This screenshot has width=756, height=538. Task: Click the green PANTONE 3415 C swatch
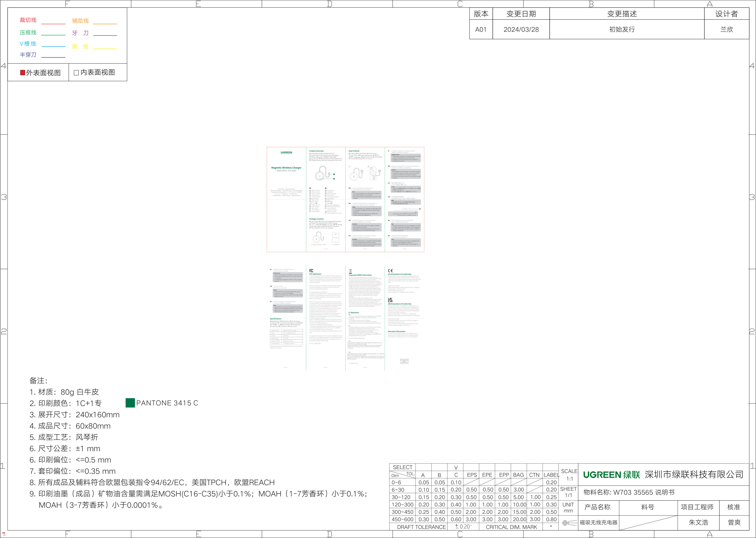(130, 403)
